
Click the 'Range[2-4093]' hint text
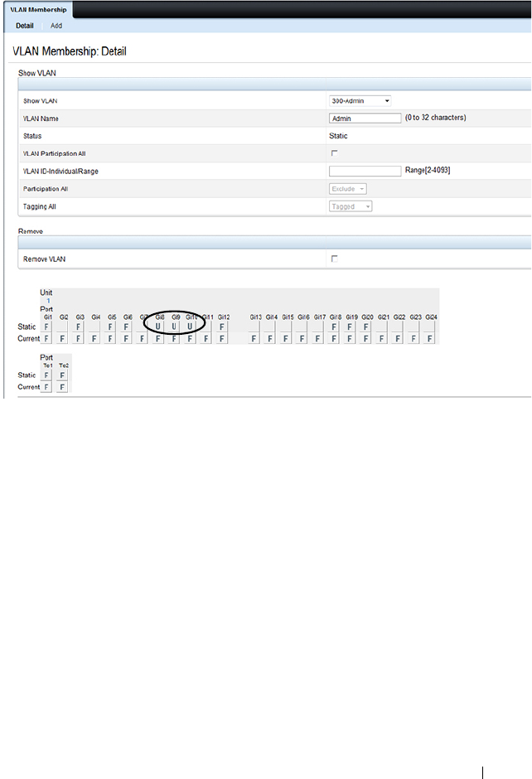click(428, 170)
